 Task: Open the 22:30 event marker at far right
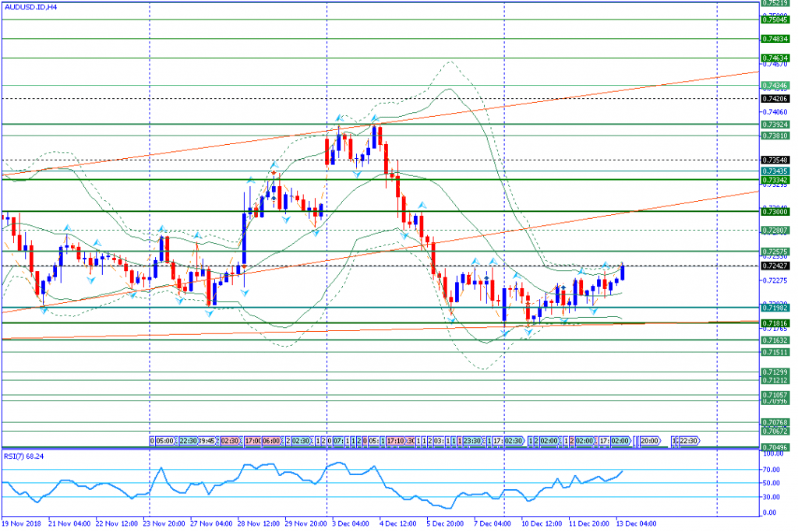tap(687, 441)
